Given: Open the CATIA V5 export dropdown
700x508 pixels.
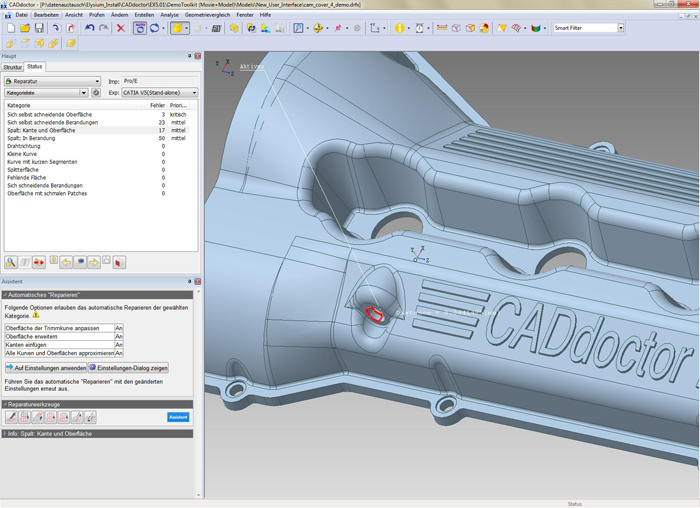Looking at the screenshot, I should coord(193,92).
